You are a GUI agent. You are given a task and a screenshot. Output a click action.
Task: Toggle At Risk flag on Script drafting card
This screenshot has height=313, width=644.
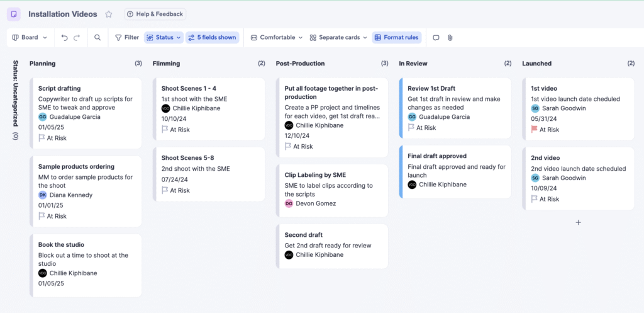[x=42, y=138]
